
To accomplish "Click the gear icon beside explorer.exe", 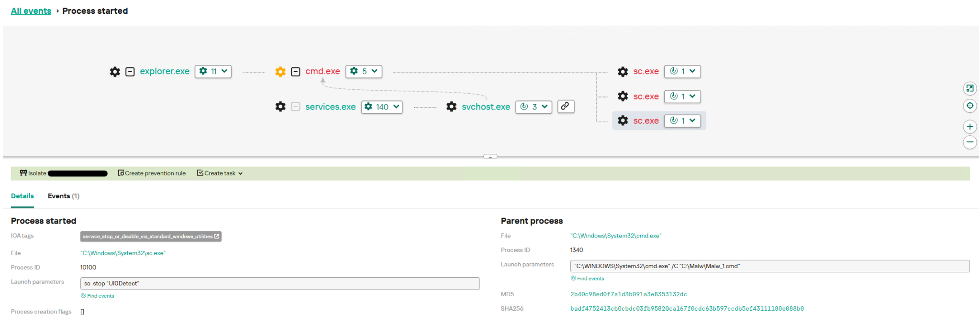I will (115, 72).
